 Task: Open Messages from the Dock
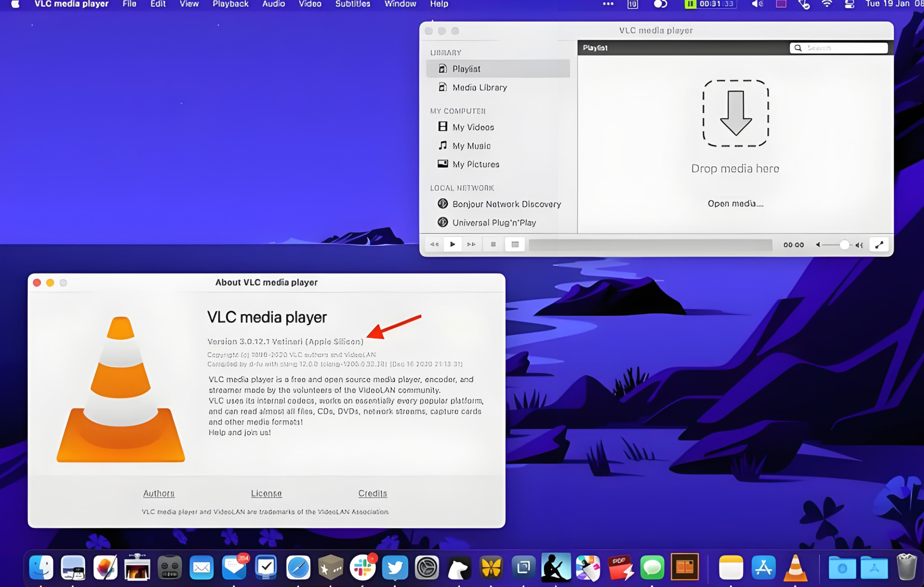pyautogui.click(x=652, y=568)
